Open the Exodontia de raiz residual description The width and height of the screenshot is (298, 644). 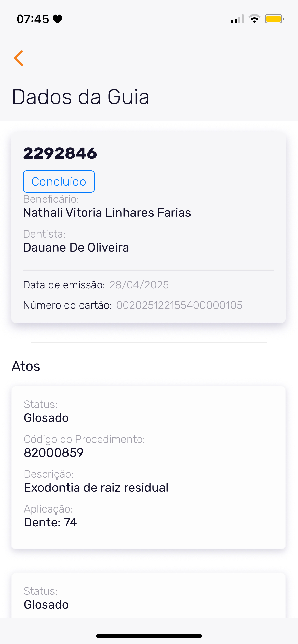[96, 488]
